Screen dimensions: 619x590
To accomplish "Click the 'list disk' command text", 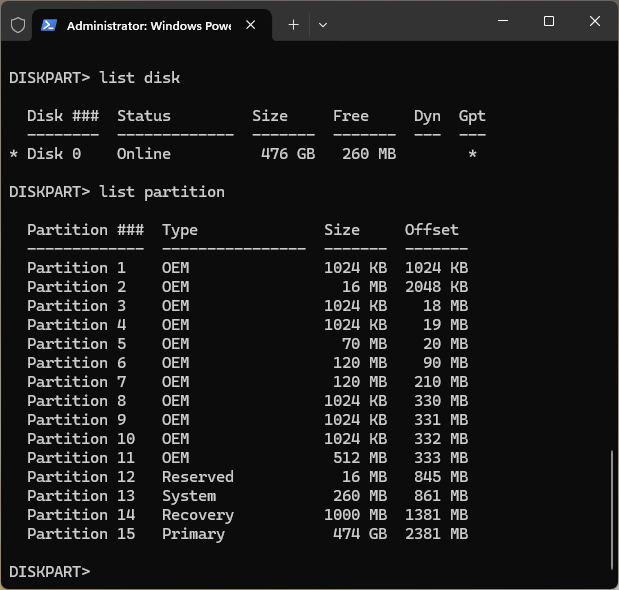I will click(x=140, y=78).
